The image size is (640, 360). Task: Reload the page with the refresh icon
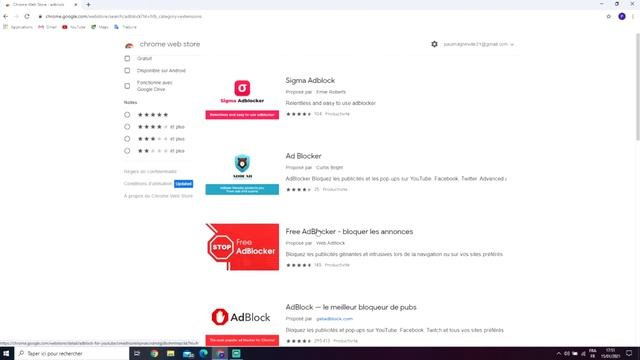tap(27, 16)
